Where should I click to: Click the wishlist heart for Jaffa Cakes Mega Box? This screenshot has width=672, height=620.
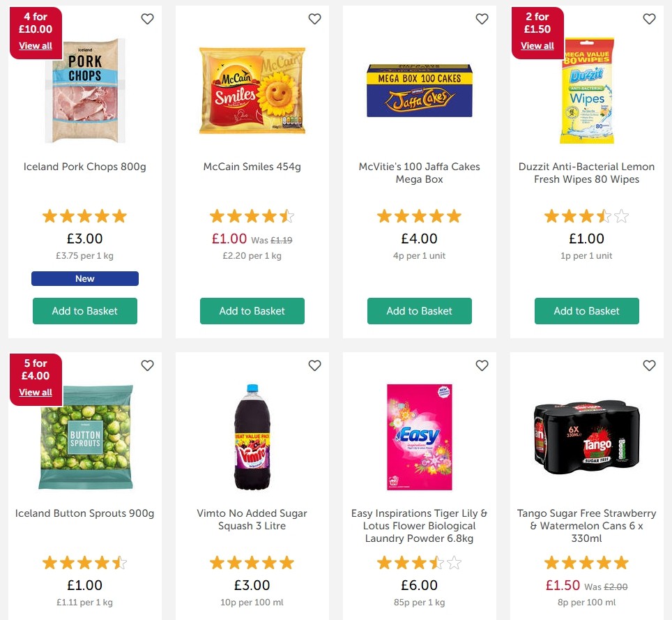[x=482, y=19]
